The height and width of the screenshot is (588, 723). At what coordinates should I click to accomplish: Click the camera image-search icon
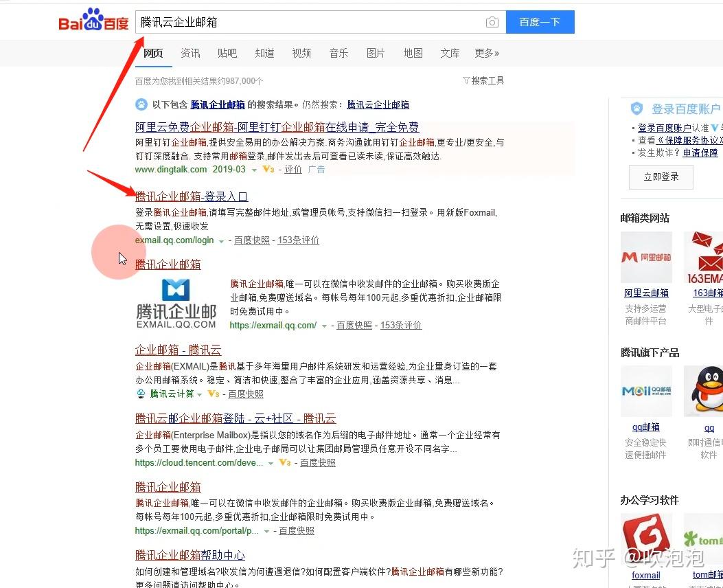point(492,22)
